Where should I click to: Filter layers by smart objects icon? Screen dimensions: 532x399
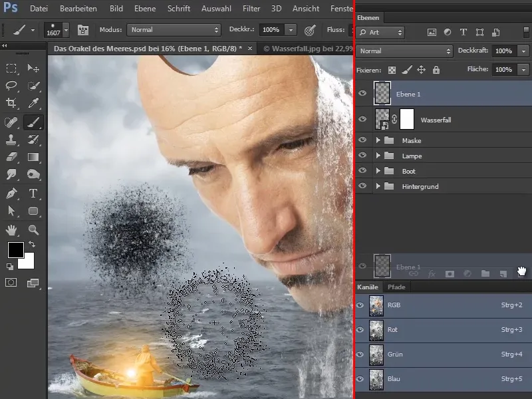tap(495, 32)
